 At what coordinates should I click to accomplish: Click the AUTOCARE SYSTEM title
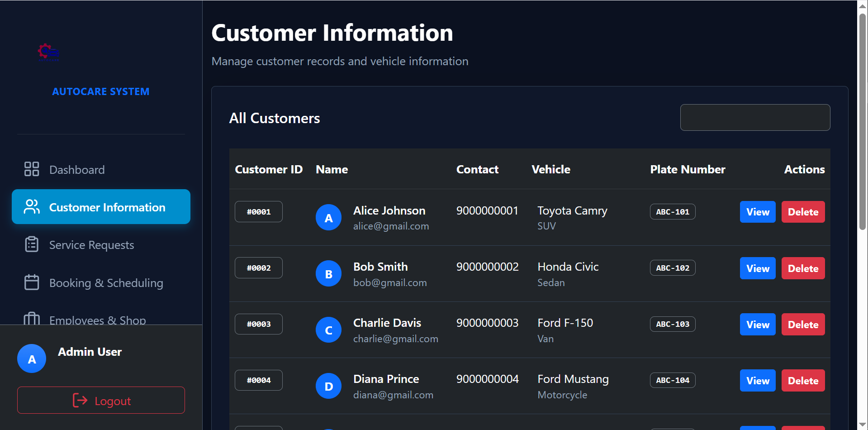(x=101, y=91)
